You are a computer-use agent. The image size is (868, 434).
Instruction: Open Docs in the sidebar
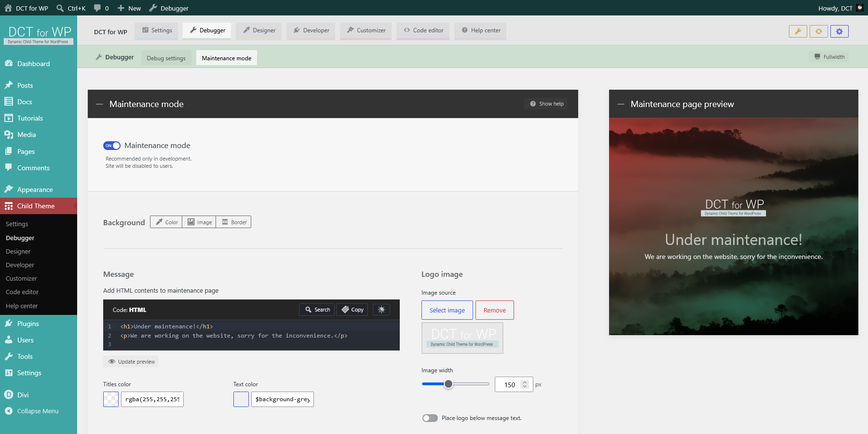39,102
